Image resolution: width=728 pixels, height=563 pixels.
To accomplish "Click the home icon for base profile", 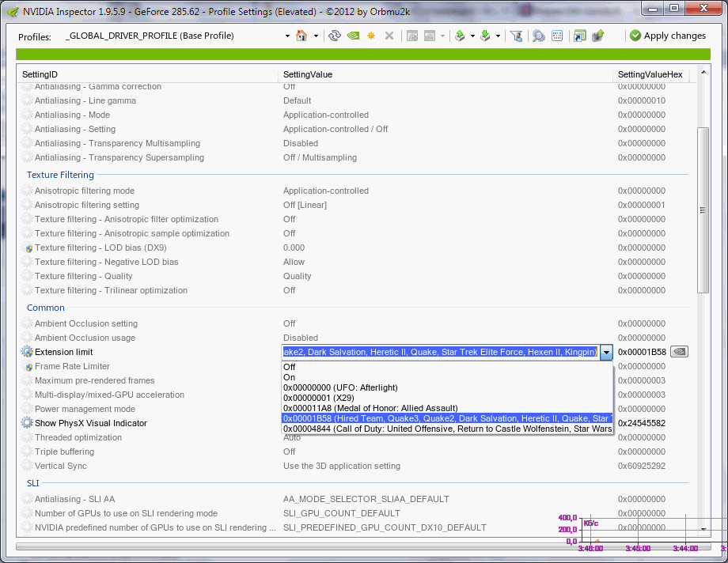I will [301, 36].
